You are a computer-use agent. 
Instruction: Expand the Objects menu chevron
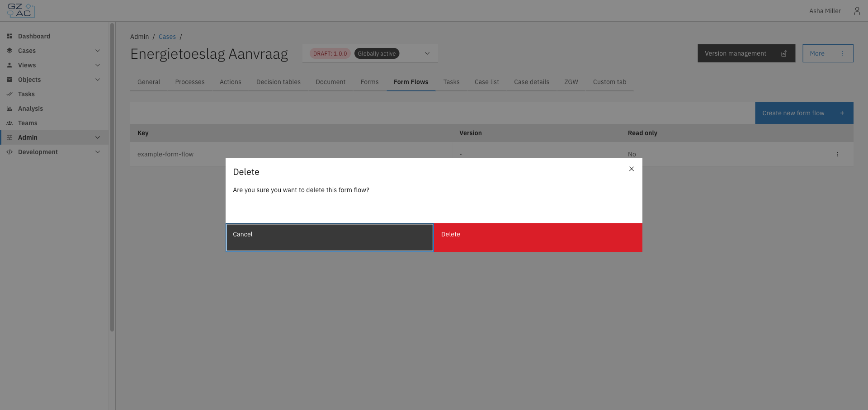(x=98, y=80)
